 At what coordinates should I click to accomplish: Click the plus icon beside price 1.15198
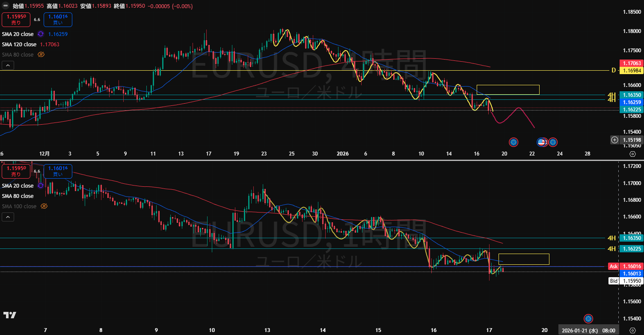point(614,140)
